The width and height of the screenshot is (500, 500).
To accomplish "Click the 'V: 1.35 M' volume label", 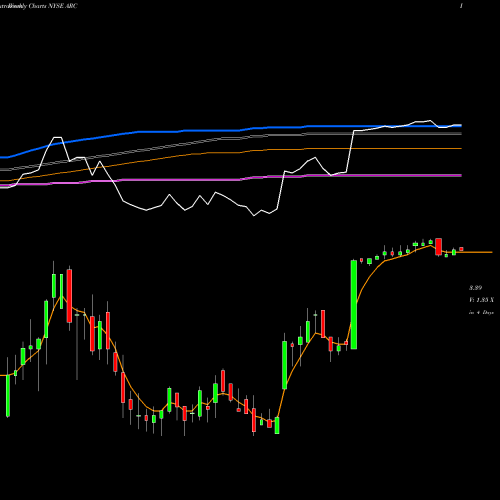I will tap(481, 300).
